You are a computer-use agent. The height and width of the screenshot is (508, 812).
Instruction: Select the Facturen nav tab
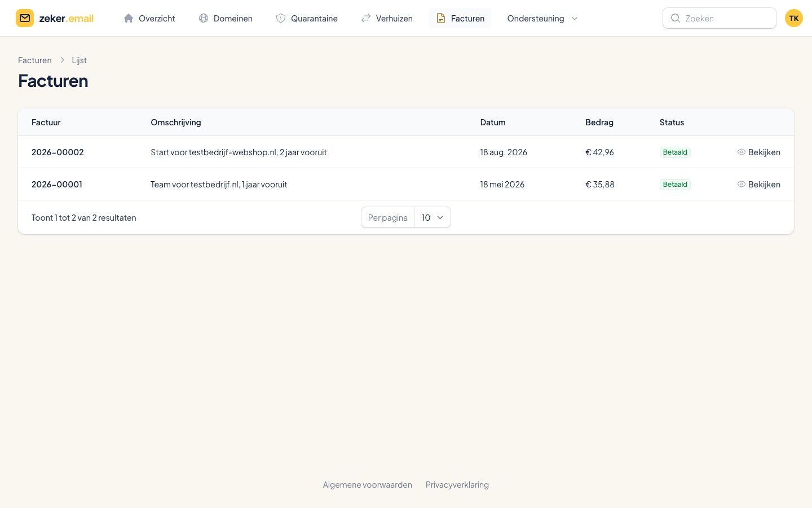point(460,18)
